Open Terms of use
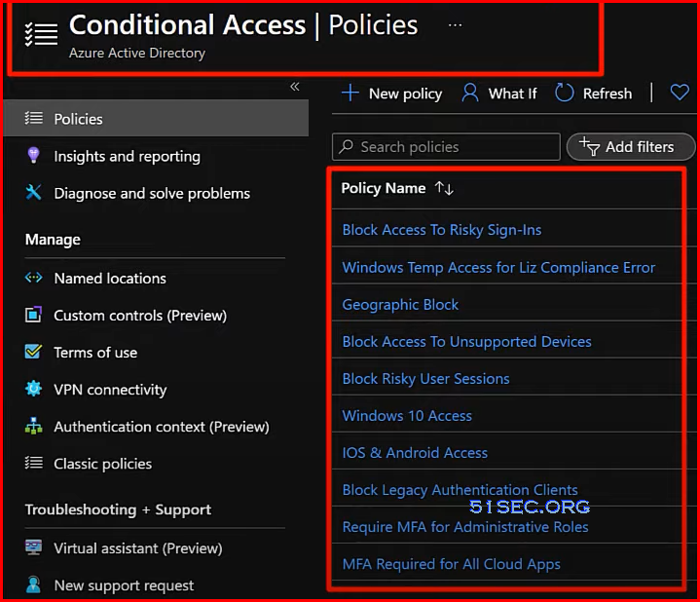700x602 pixels. 95,353
